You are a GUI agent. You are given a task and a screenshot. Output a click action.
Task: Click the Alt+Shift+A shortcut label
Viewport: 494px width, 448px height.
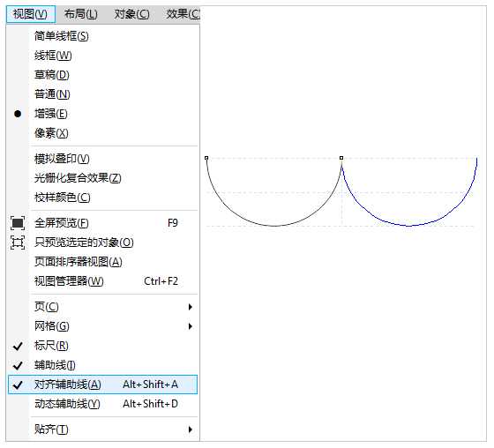click(x=151, y=385)
